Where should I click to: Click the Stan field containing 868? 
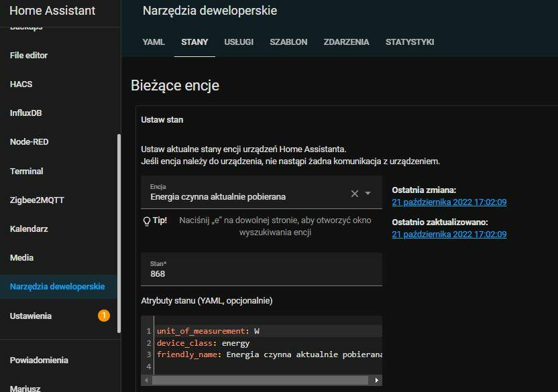[x=262, y=269]
